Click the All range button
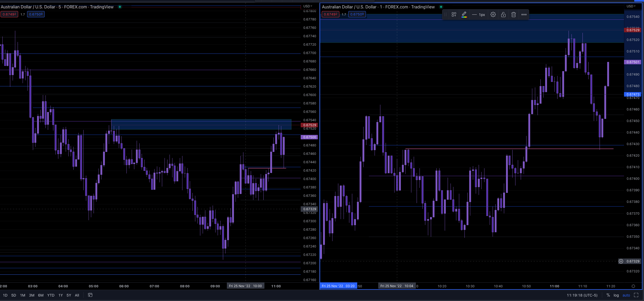 [x=77, y=295]
